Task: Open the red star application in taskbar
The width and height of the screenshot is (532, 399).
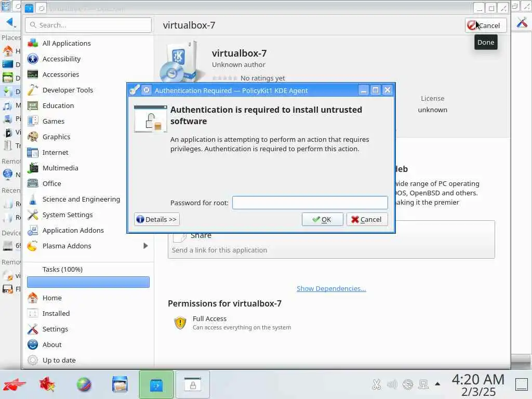Action: tap(47, 385)
